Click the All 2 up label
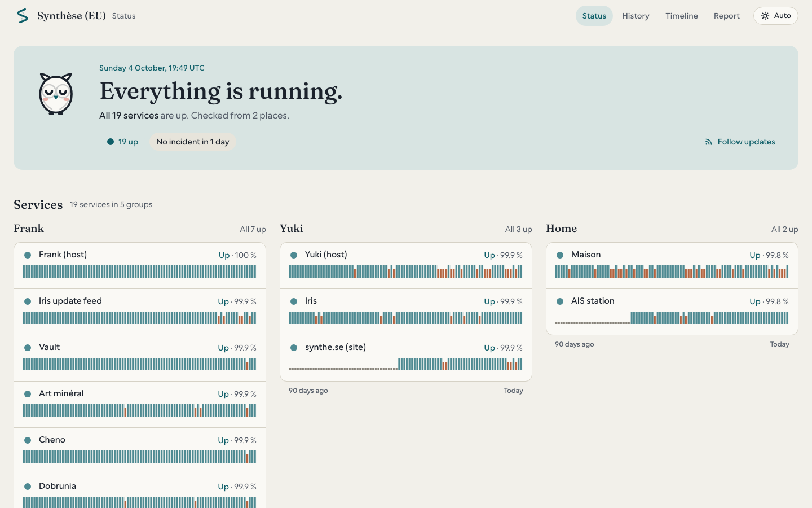812x508 pixels. (x=785, y=229)
